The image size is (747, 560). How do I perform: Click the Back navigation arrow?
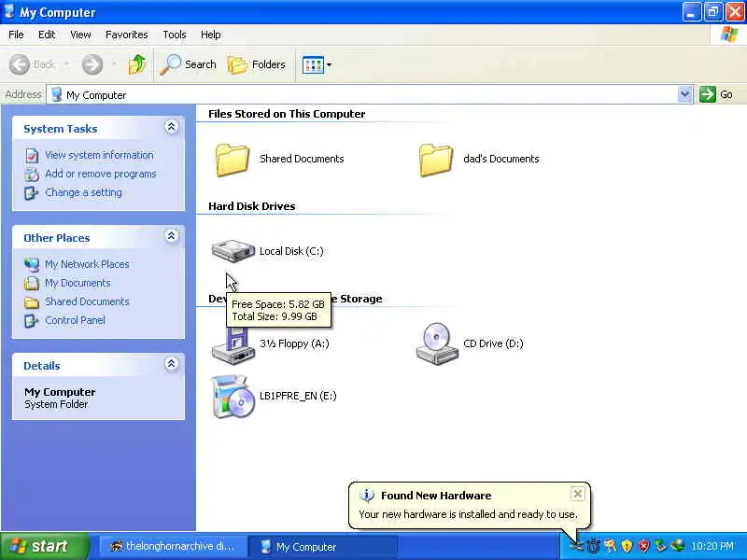click(x=20, y=64)
